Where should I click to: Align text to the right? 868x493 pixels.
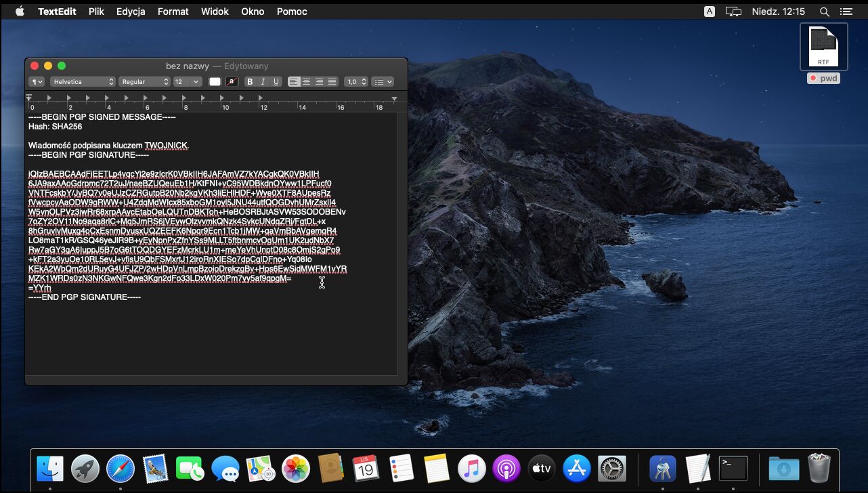click(320, 82)
